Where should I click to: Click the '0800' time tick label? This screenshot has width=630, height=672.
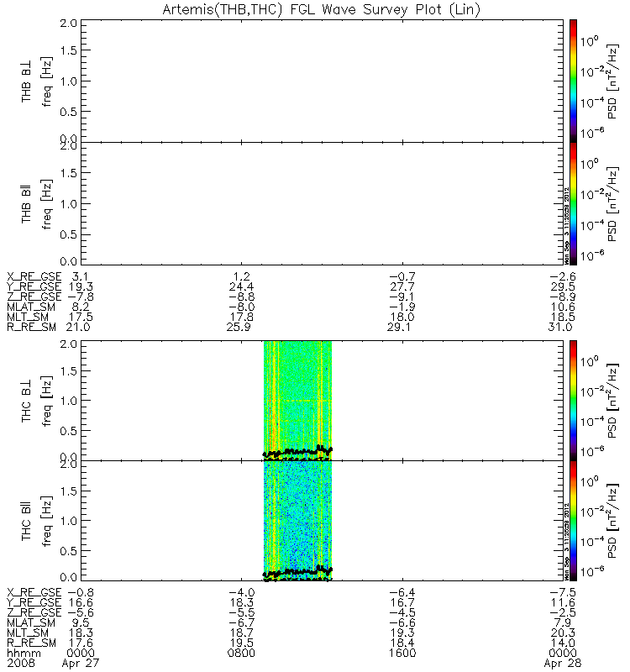[242, 654]
